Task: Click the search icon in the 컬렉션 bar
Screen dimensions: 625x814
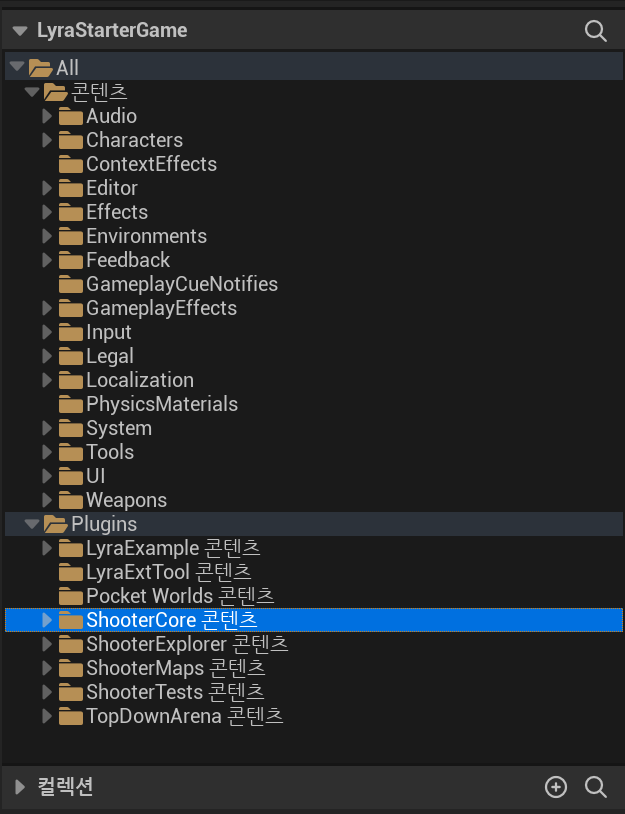Action: pos(595,787)
